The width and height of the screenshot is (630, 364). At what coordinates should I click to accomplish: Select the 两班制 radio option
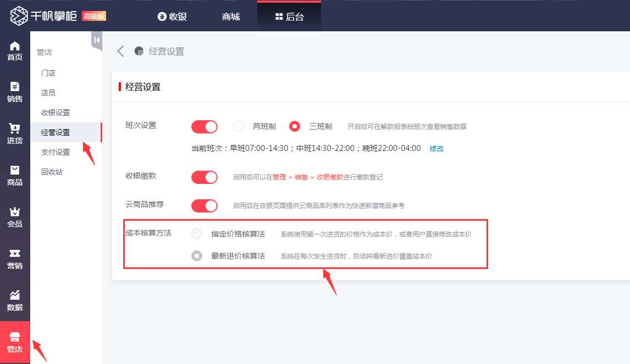[239, 126]
